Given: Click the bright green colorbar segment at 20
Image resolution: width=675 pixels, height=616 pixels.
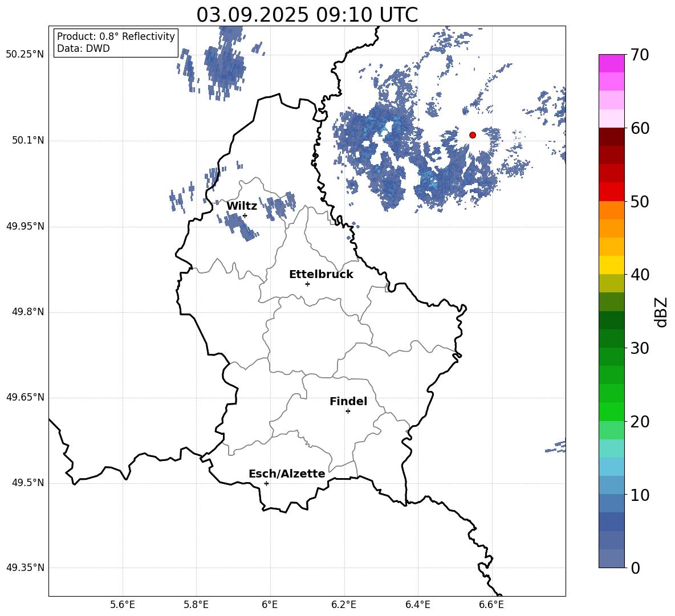Looking at the screenshot, I should click(x=612, y=412).
